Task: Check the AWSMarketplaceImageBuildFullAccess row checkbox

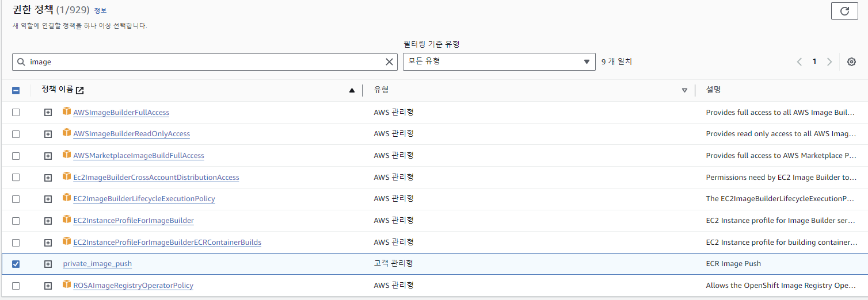Action: 16,156
